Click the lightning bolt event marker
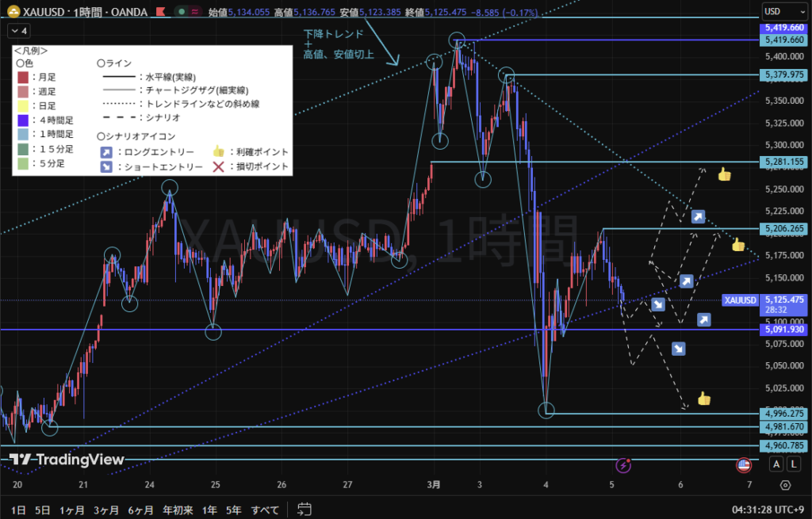 [x=623, y=465]
